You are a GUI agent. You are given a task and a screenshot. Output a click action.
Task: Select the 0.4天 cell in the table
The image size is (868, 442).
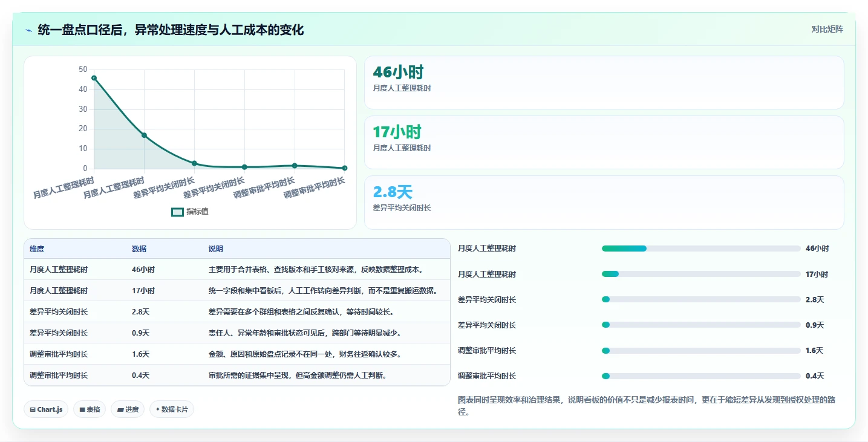click(141, 375)
